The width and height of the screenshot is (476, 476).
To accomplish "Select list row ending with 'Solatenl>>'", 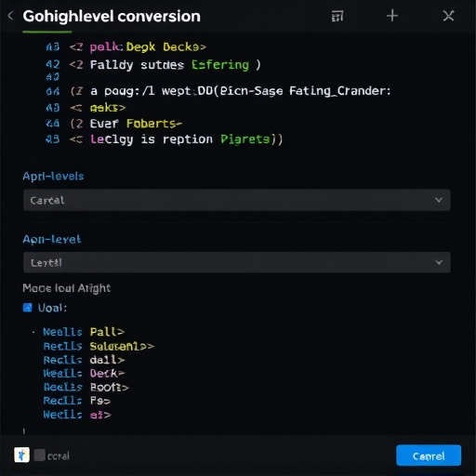I will click(99, 346).
